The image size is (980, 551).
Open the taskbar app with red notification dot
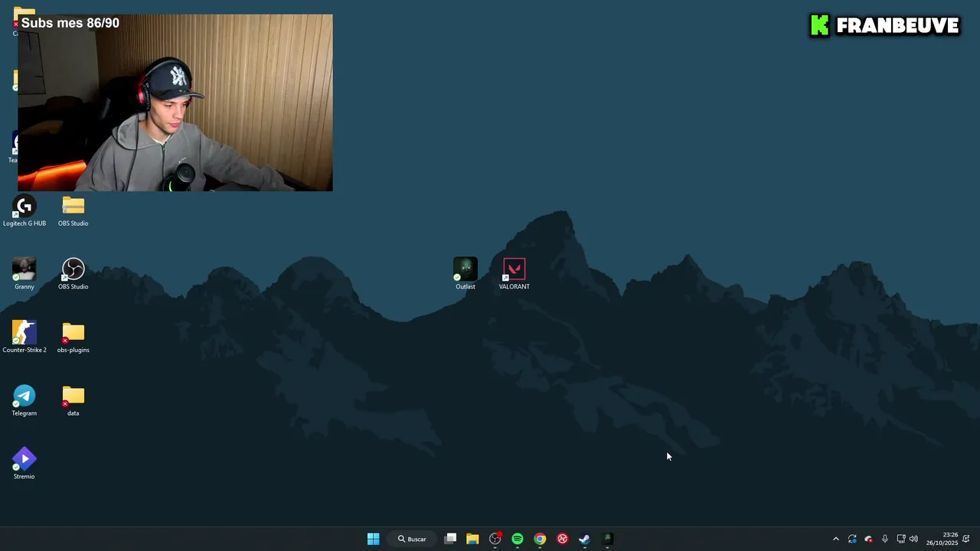(495, 539)
